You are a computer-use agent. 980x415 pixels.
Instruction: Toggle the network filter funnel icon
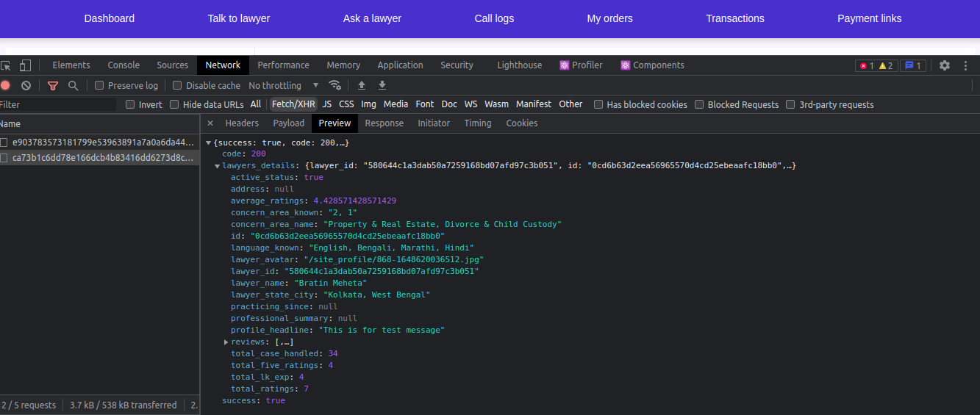(52, 85)
